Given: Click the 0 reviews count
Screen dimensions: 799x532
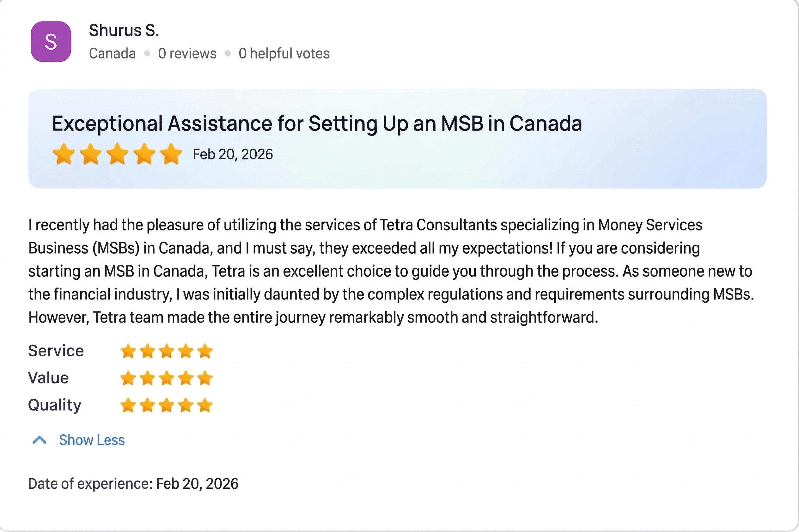Looking at the screenshot, I should (187, 54).
